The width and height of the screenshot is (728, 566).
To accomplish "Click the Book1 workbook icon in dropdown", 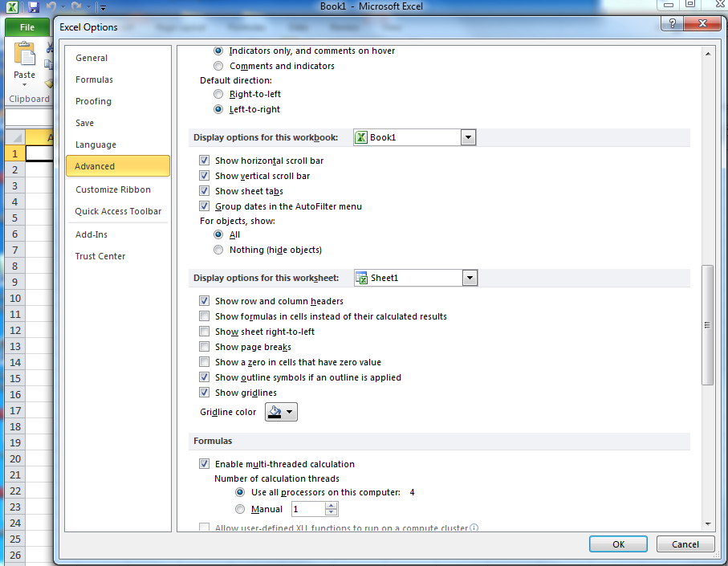I will pyautogui.click(x=360, y=137).
